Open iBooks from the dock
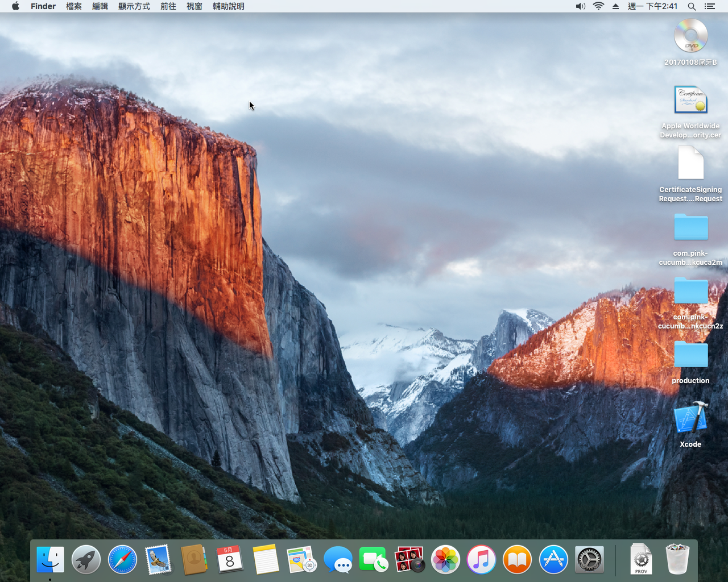Screen dimensions: 728x582 517,560
